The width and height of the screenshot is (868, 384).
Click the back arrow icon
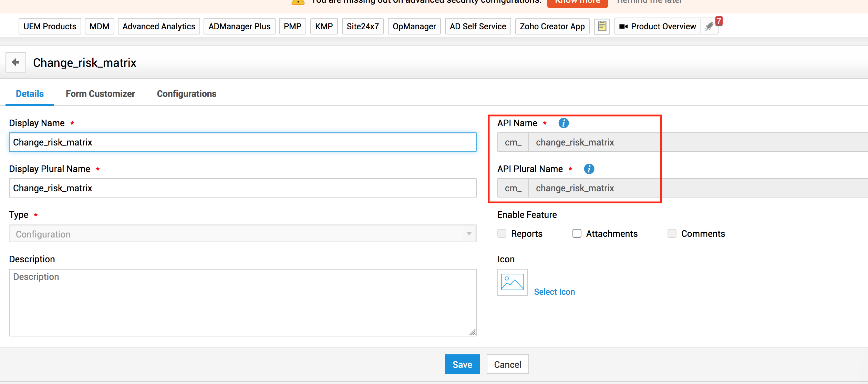point(16,62)
